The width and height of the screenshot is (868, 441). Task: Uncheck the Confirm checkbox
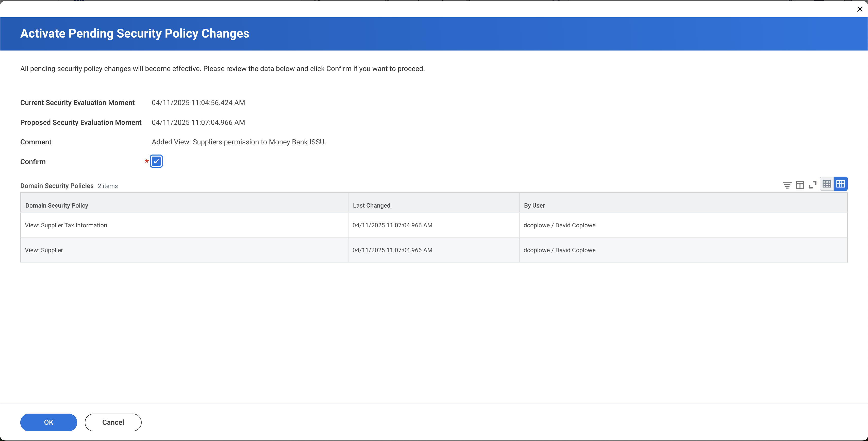coord(156,161)
